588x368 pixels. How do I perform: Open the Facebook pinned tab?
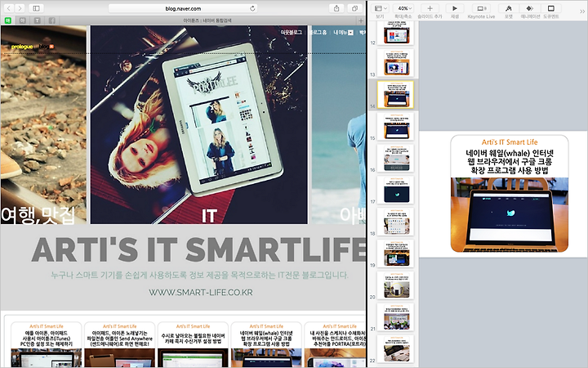(51, 20)
